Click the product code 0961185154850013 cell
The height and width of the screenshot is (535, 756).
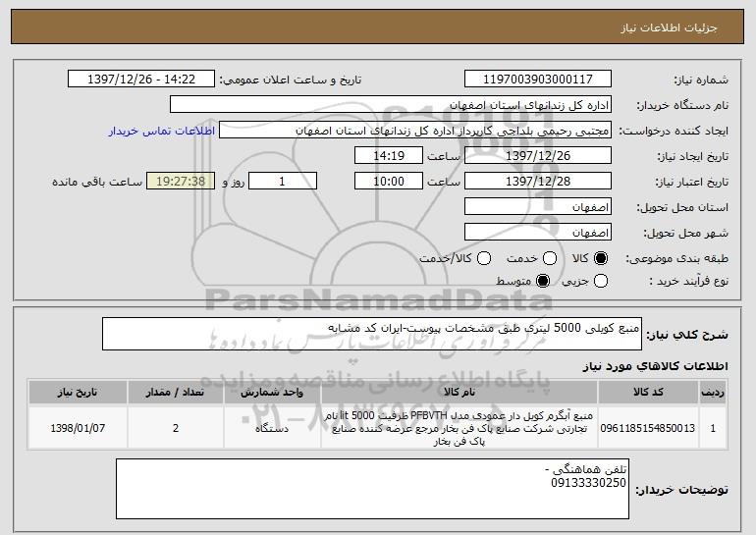648,428
